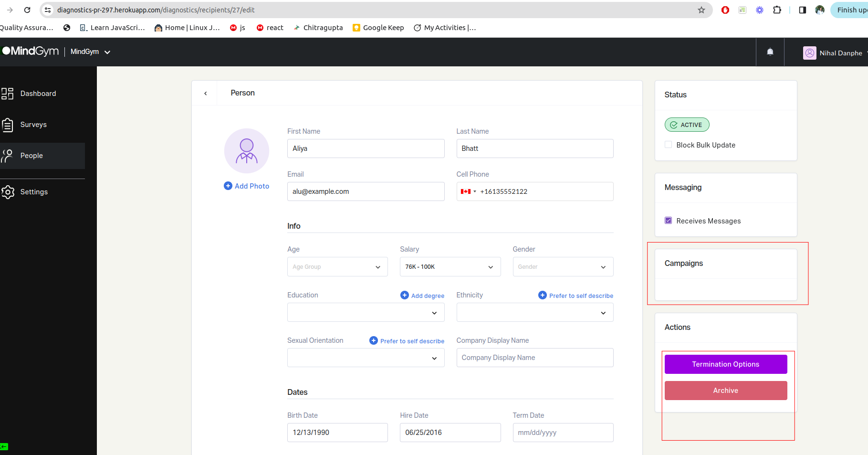868x455 pixels.
Task: Click Prefer to self describe for Ethnicity
Action: pyautogui.click(x=576, y=296)
